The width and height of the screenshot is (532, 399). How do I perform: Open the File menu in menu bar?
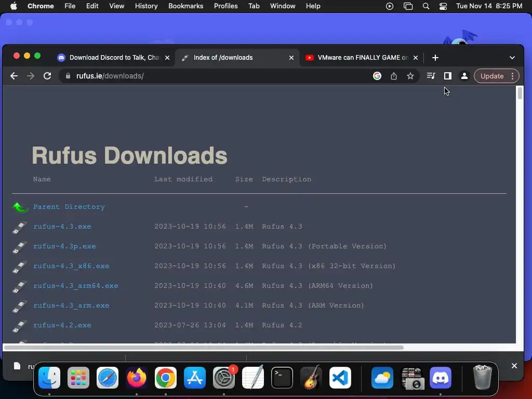click(x=70, y=6)
